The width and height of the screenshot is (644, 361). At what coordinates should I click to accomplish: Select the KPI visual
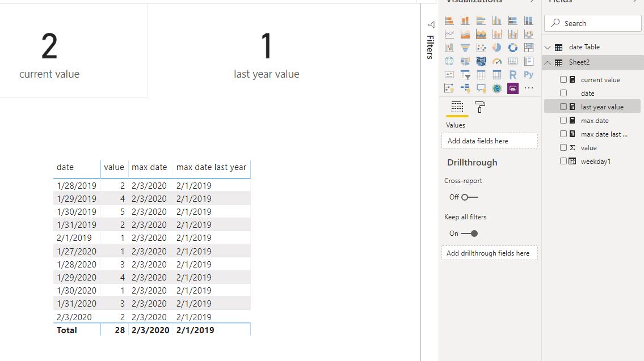tap(449, 75)
